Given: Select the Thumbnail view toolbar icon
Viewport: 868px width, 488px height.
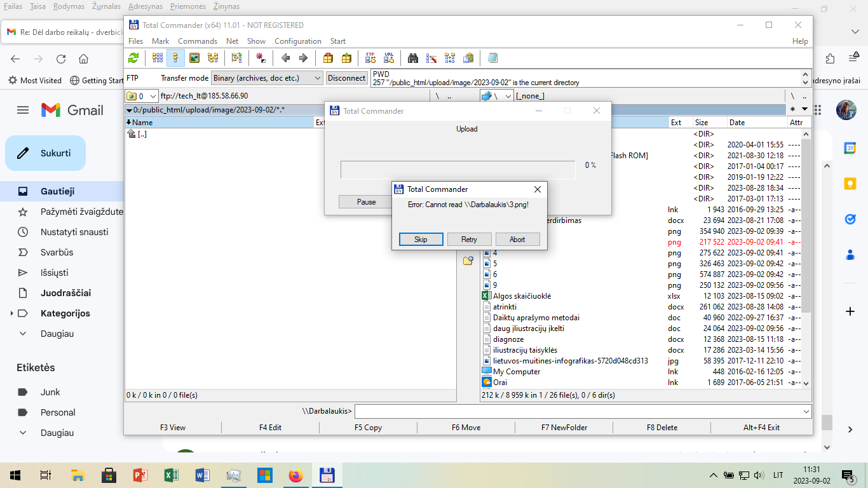Looking at the screenshot, I should (194, 58).
